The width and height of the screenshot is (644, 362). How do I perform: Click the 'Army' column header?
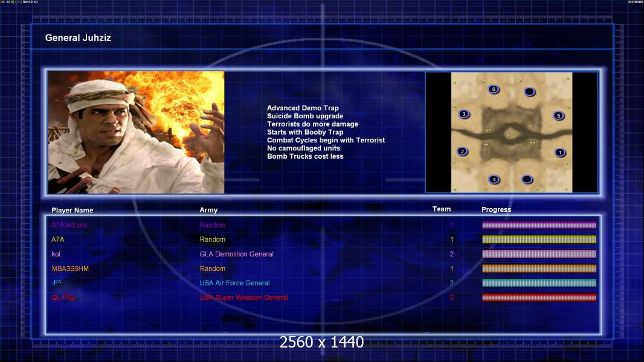pyautogui.click(x=208, y=210)
